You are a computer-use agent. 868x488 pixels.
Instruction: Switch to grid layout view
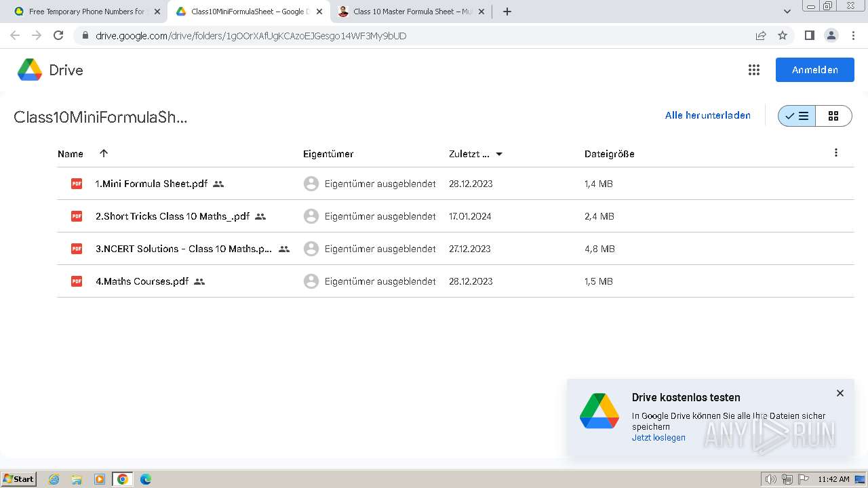coord(833,116)
